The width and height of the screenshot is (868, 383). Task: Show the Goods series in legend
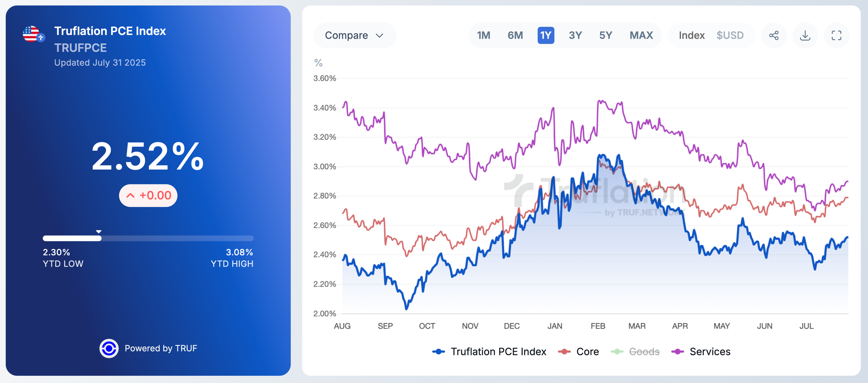[x=635, y=352]
